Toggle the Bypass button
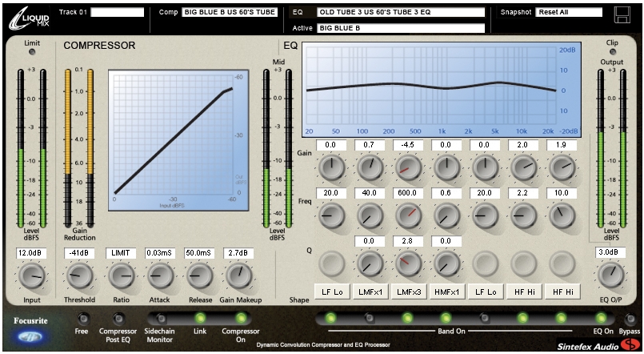 (x=630, y=318)
